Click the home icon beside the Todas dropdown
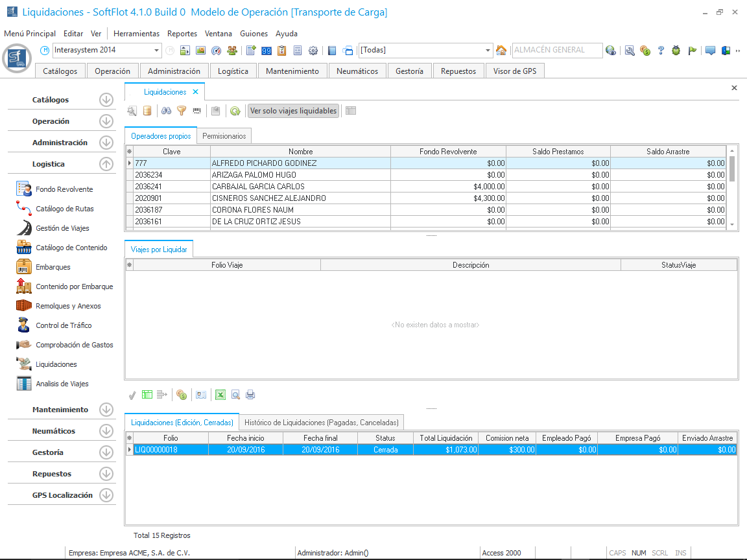This screenshot has width=747, height=560. [501, 51]
